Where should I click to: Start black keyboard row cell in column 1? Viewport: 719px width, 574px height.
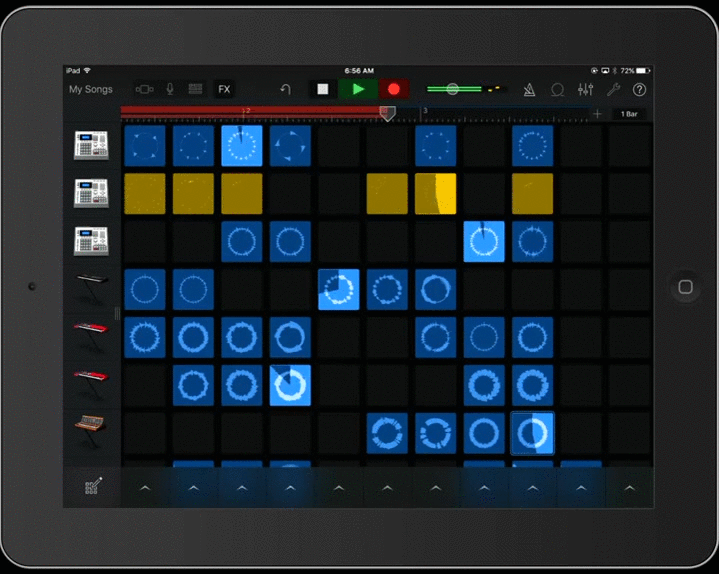145,289
